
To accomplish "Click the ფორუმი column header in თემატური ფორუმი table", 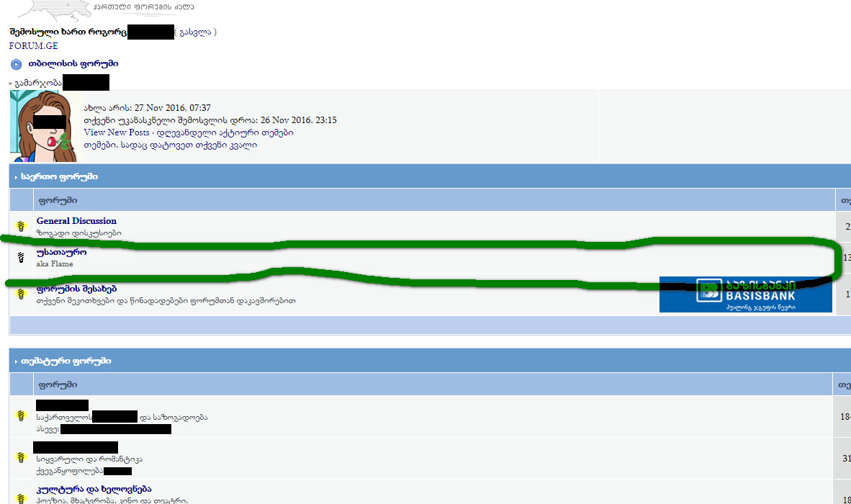I will [58, 384].
